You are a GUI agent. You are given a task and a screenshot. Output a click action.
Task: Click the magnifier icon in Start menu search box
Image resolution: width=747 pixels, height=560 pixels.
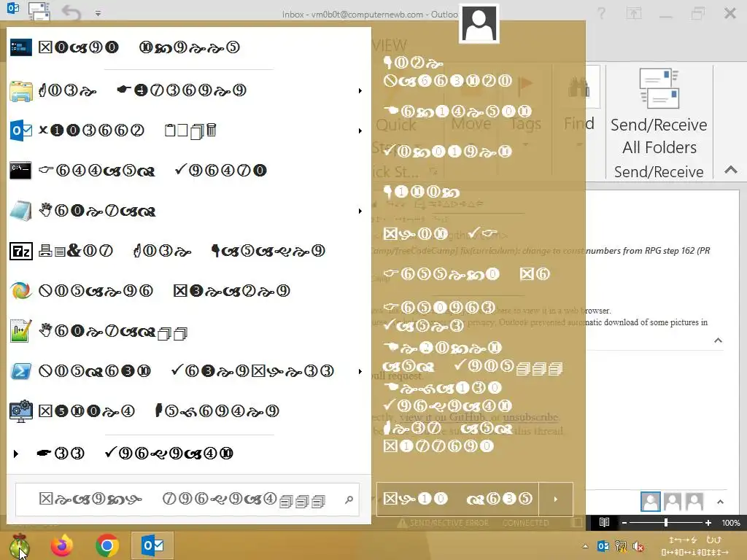pos(349,499)
